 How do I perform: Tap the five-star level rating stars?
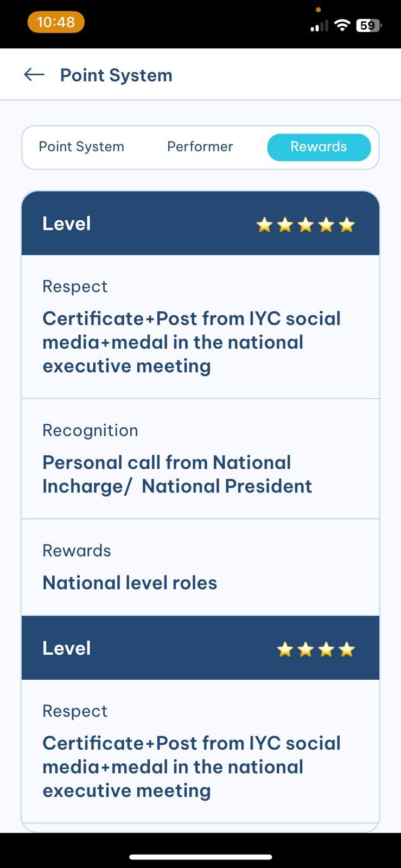(x=305, y=225)
